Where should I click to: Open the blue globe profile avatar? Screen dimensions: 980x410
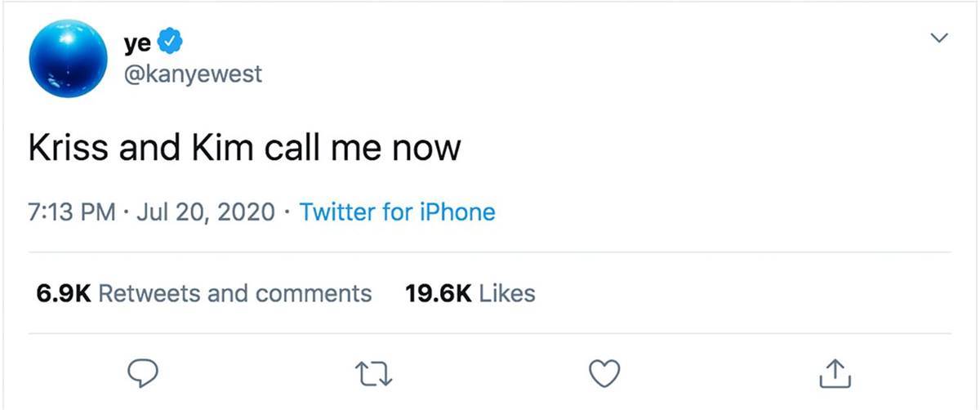(x=69, y=59)
